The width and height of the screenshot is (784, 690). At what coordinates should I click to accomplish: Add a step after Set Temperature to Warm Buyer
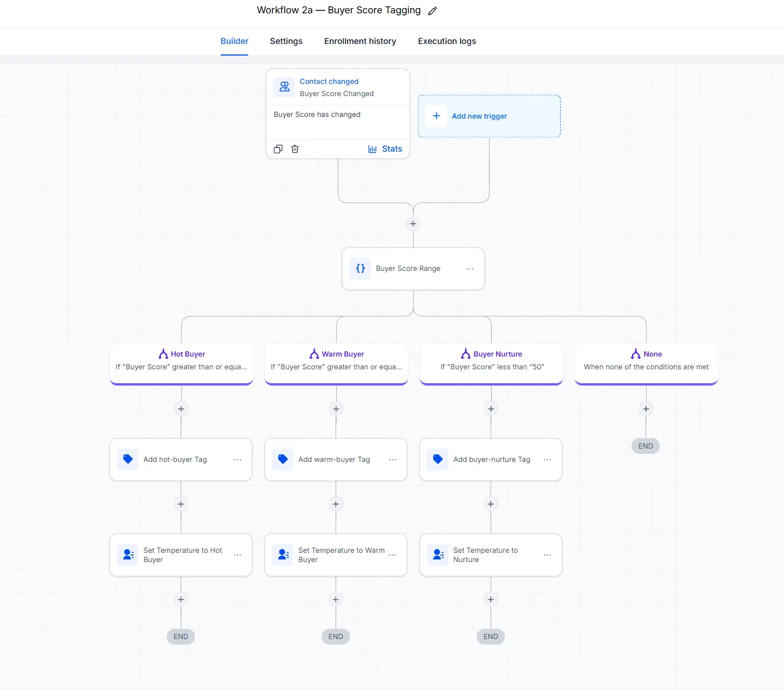tap(336, 599)
